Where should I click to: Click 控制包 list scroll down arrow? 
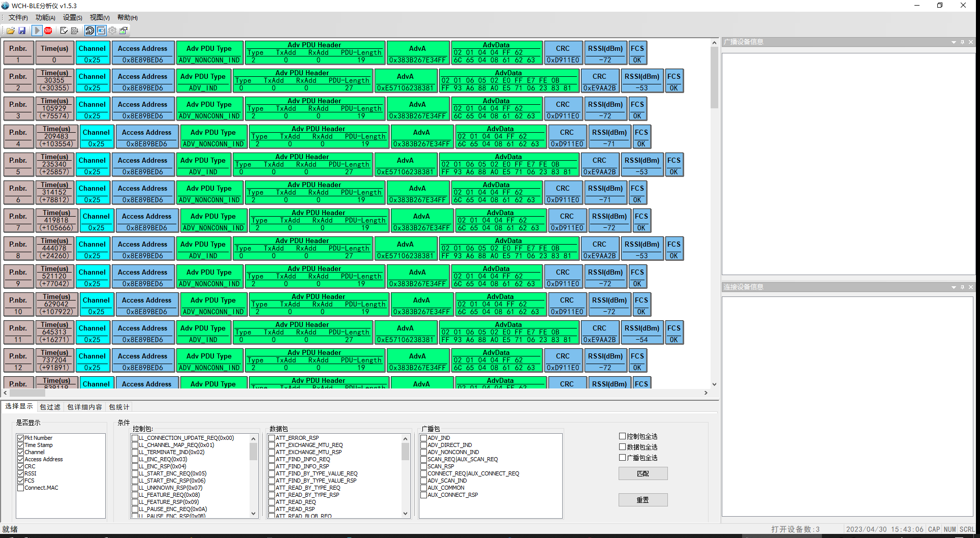coord(253,514)
